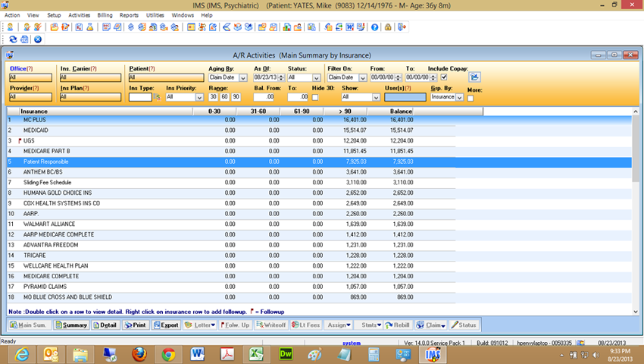The height and width of the screenshot is (364, 644).
Task: Click the retrieve icon next to Include Copay
Action: pos(474,77)
